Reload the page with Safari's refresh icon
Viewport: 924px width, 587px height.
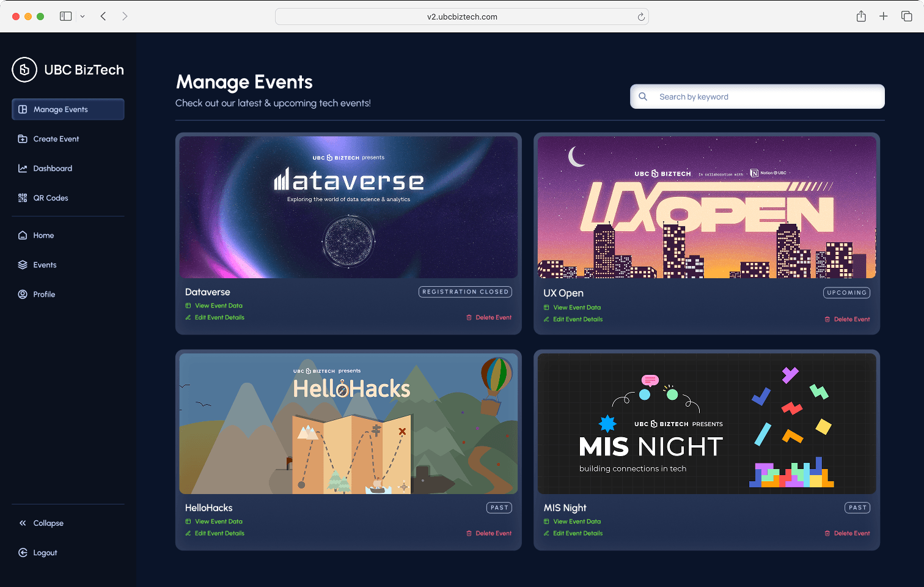(x=641, y=17)
